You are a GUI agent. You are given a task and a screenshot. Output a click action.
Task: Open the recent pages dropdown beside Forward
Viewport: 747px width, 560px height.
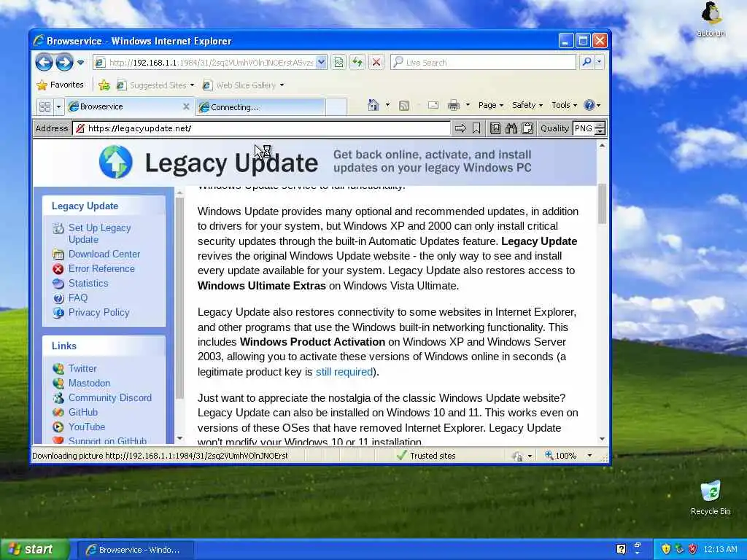pyautogui.click(x=80, y=63)
